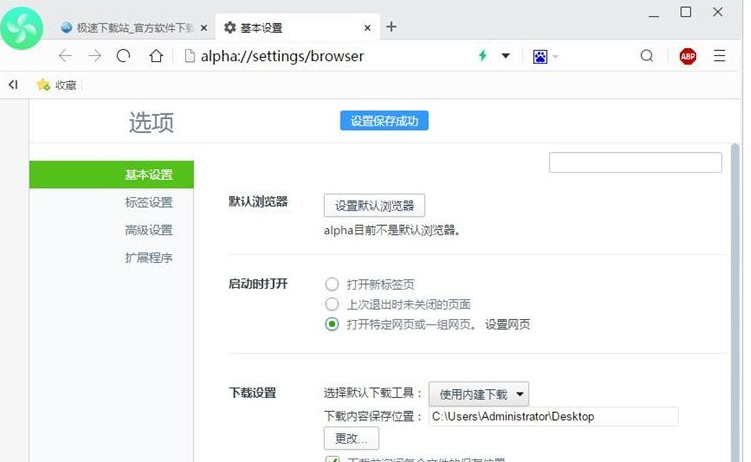
Task: Click the 设置保存成功 notification
Action: coord(384,121)
